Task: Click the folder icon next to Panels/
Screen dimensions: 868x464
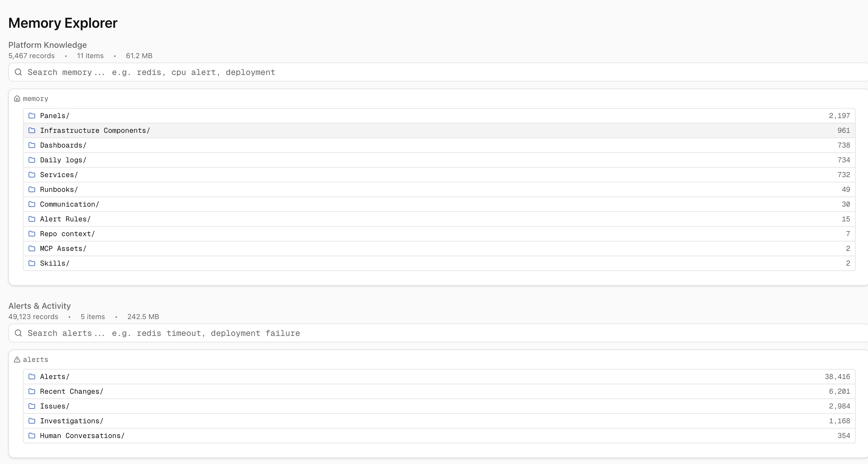Action: point(32,116)
